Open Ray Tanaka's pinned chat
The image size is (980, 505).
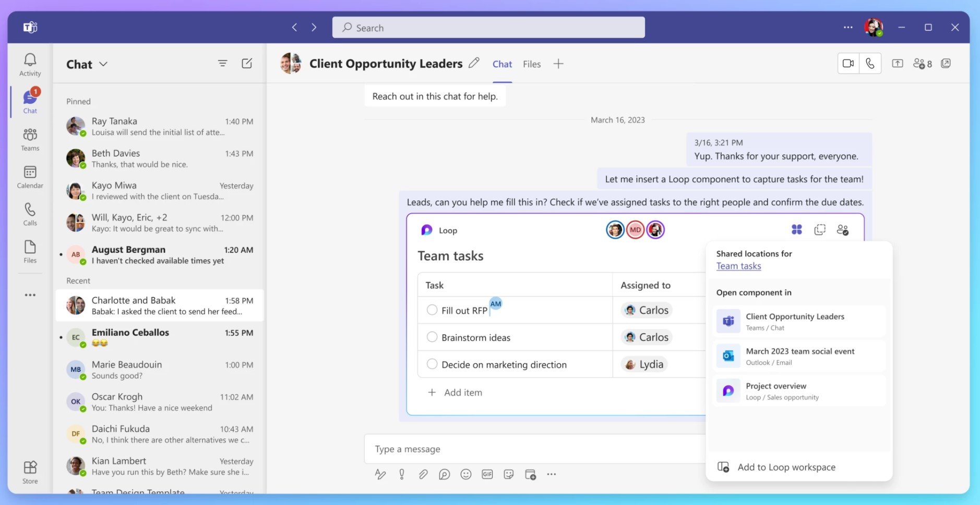[x=159, y=126]
